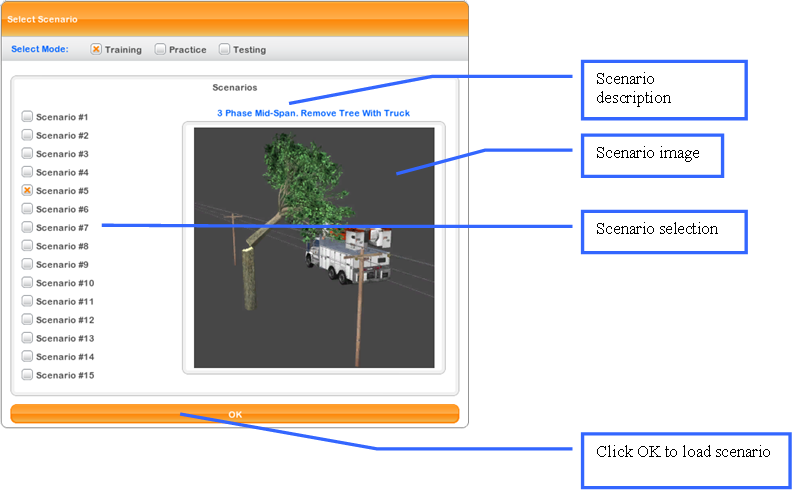Screen dimensions: 795x502
Task: Pick Scenario #14
Action: [x=27, y=356]
